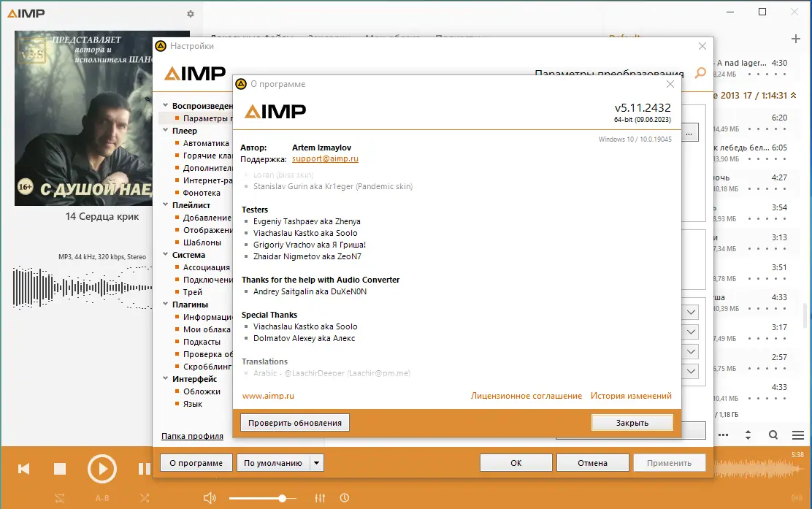
Task: Click Отмена in Настройки window
Action: tap(592, 463)
